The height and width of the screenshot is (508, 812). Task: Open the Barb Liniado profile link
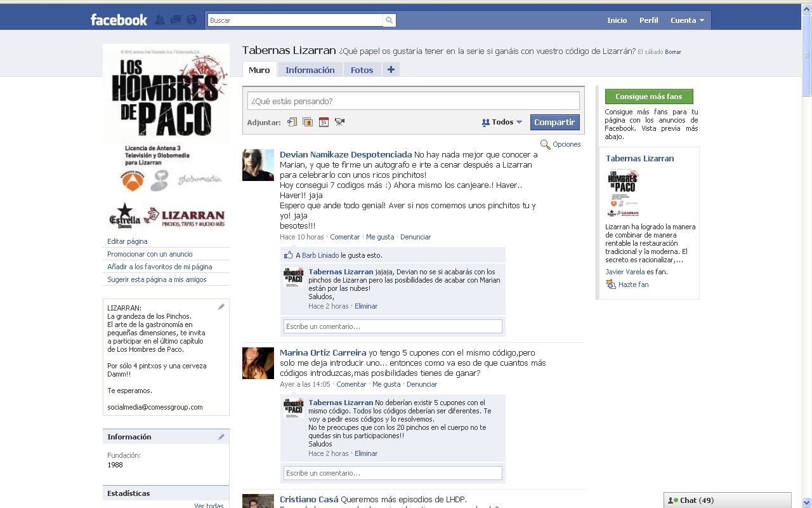coord(320,255)
